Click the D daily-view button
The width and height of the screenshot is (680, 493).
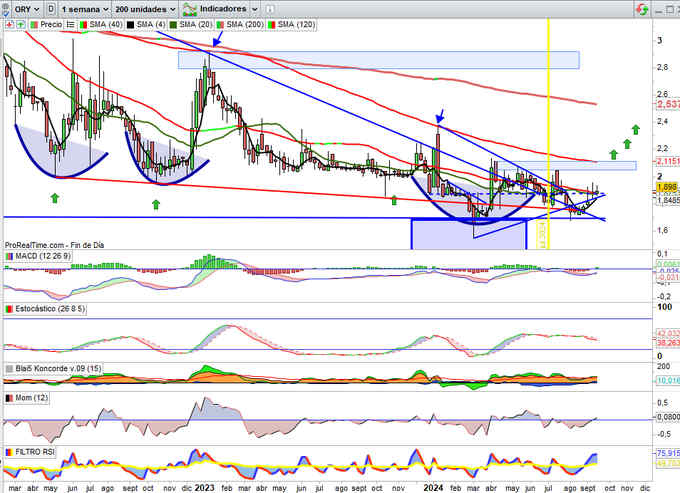(x=51, y=9)
